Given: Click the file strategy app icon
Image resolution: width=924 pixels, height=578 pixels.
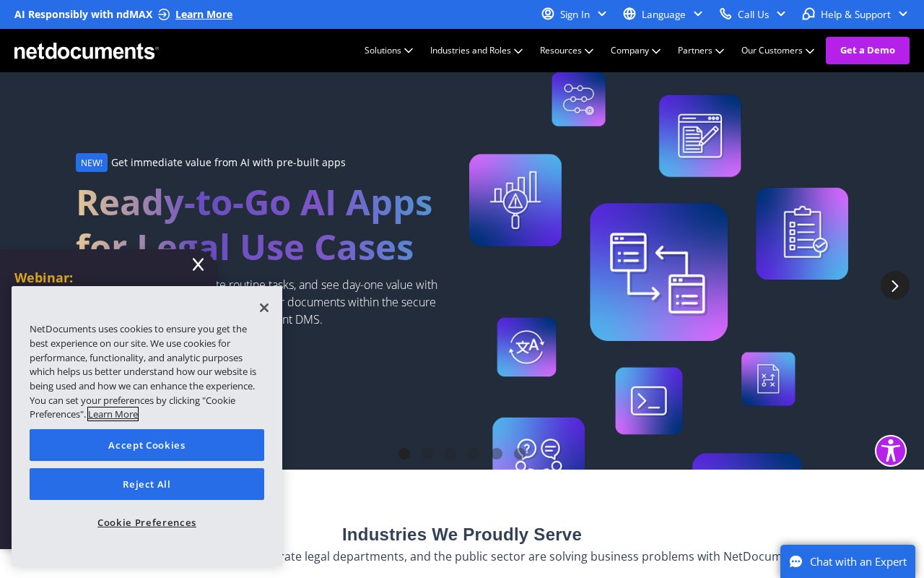Looking at the screenshot, I should pyautogui.click(x=768, y=379).
